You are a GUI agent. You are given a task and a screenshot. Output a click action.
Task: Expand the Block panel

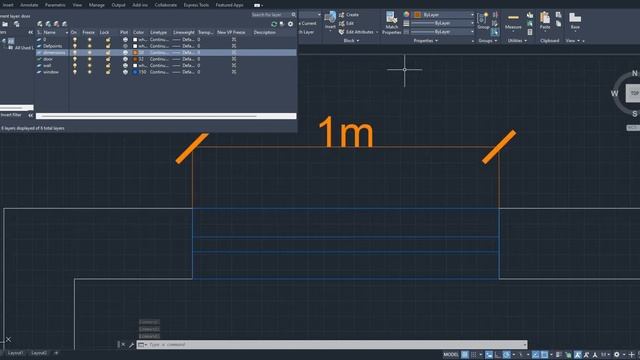pyautogui.click(x=351, y=40)
